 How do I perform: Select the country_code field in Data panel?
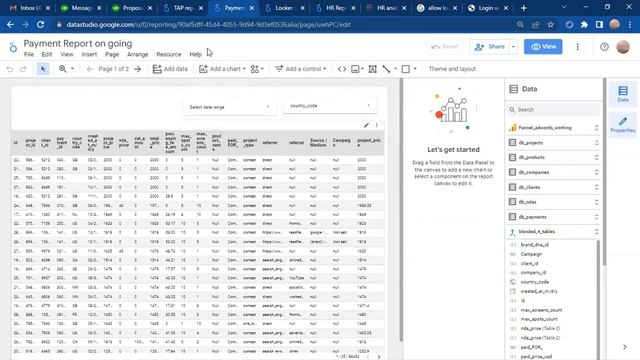point(535,282)
